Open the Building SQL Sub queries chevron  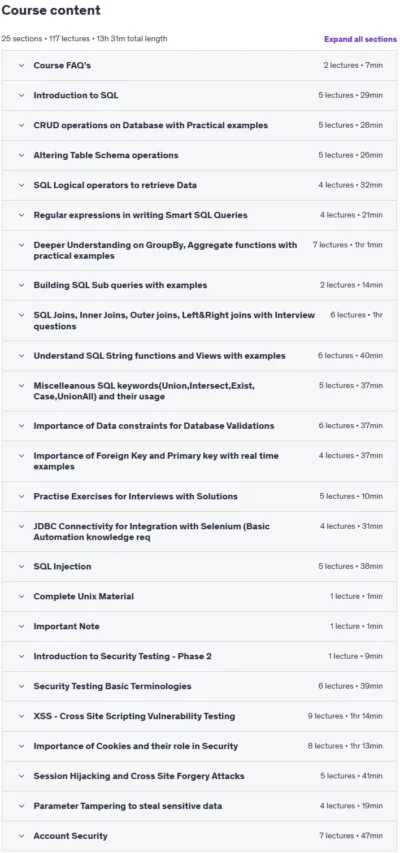click(21, 285)
